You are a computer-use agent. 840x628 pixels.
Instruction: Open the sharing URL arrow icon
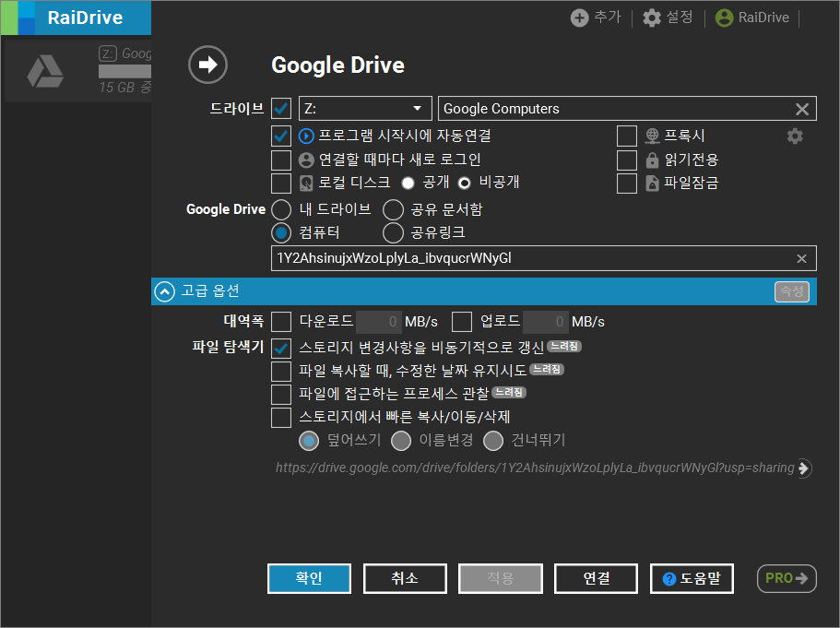point(803,468)
